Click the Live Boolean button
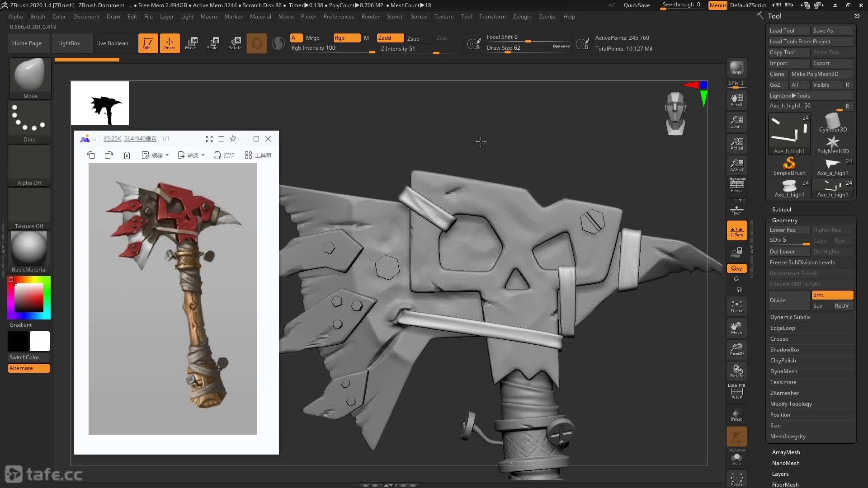 click(112, 43)
